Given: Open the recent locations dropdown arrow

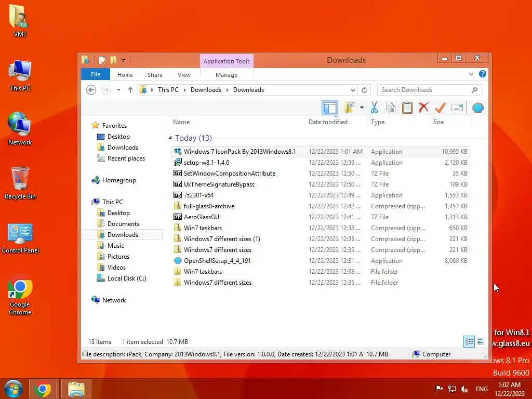Looking at the screenshot, I should (x=118, y=90).
